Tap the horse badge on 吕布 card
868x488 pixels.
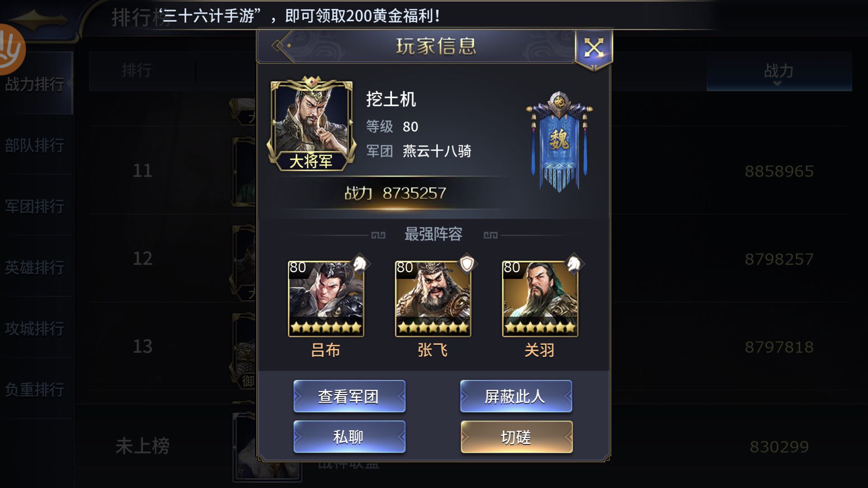pos(359,264)
